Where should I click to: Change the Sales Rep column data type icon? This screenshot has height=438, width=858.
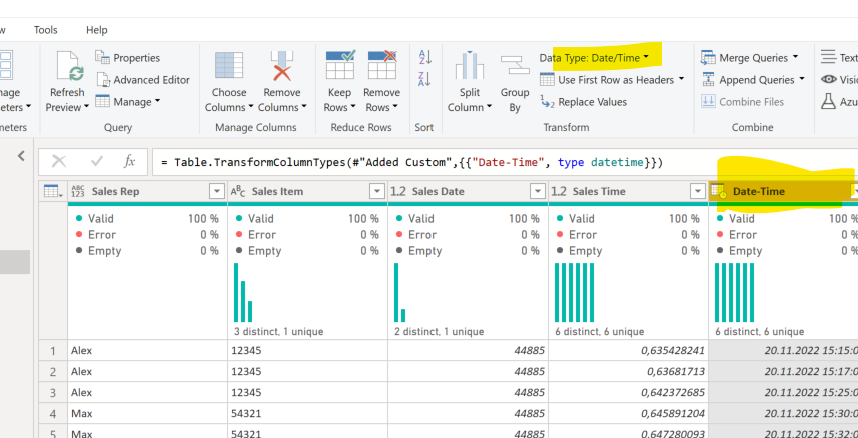[78, 191]
